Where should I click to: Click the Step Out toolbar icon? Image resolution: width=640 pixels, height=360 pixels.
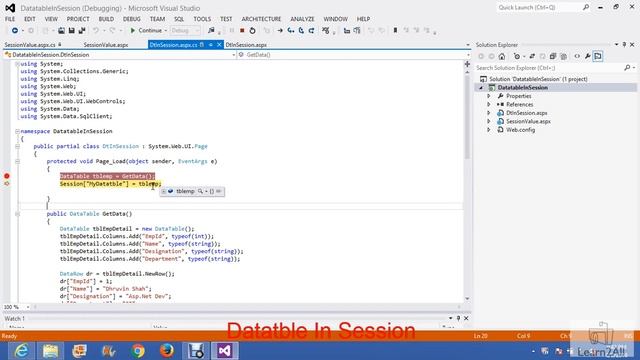coord(311,31)
